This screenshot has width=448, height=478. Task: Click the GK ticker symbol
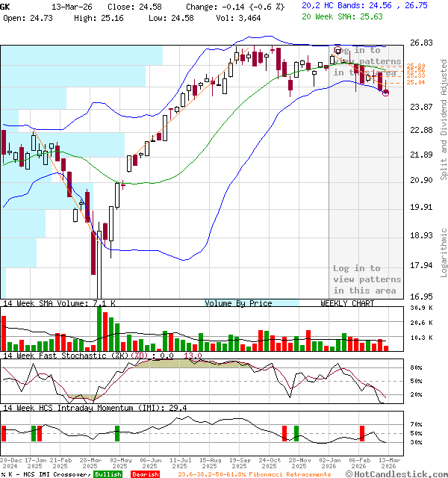pyautogui.click(x=5, y=5)
